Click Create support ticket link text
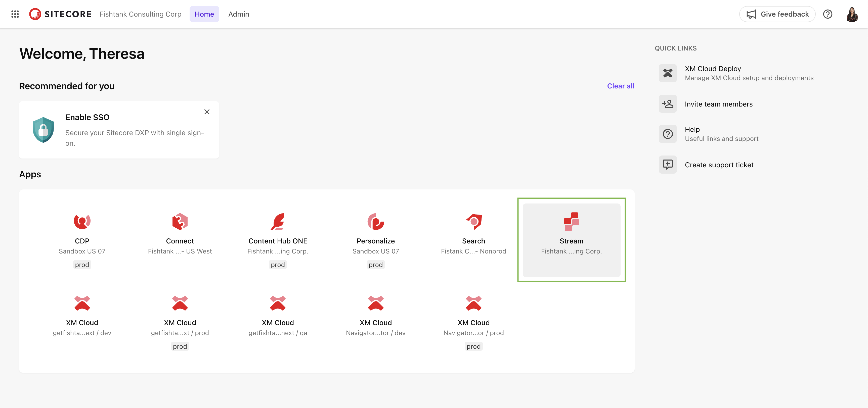 click(x=719, y=165)
